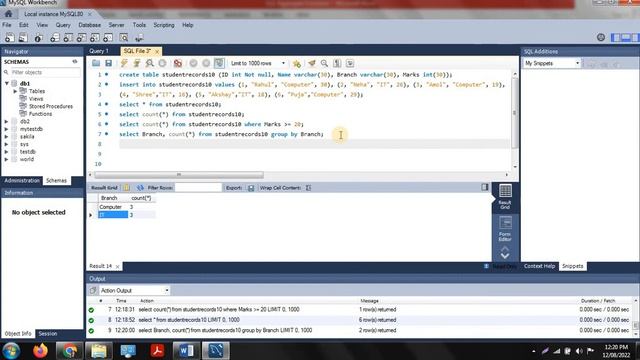Open the File menu
The image size is (640, 360).
click(7, 25)
